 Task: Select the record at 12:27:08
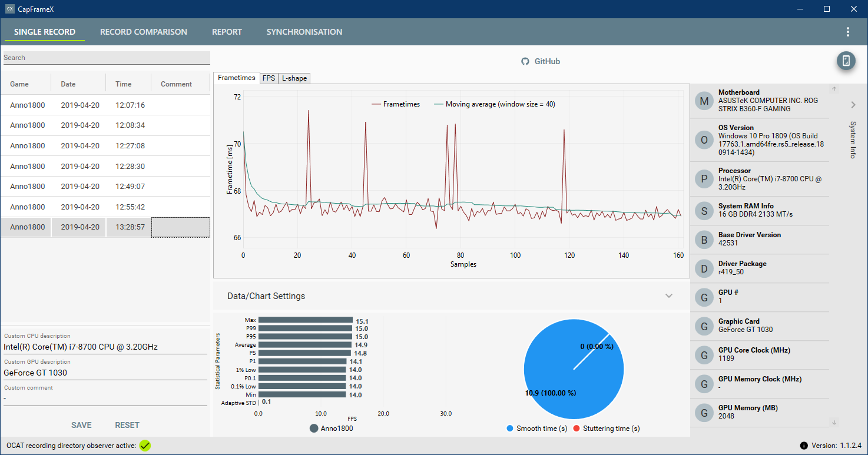(105, 145)
